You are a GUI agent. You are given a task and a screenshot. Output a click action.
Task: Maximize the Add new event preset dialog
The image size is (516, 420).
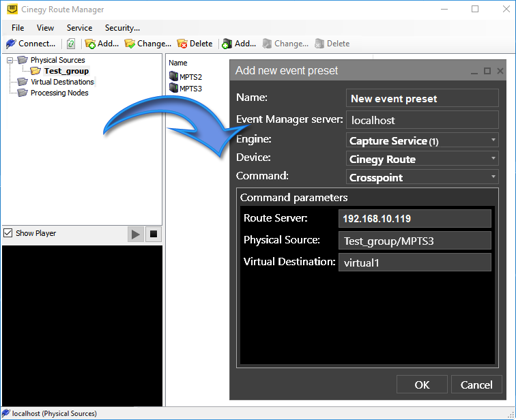click(x=487, y=71)
